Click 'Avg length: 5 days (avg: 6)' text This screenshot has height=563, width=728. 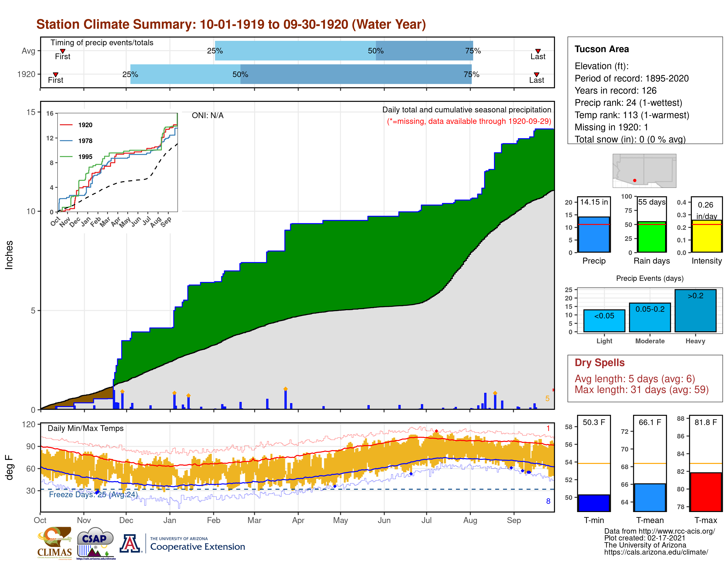[635, 379]
